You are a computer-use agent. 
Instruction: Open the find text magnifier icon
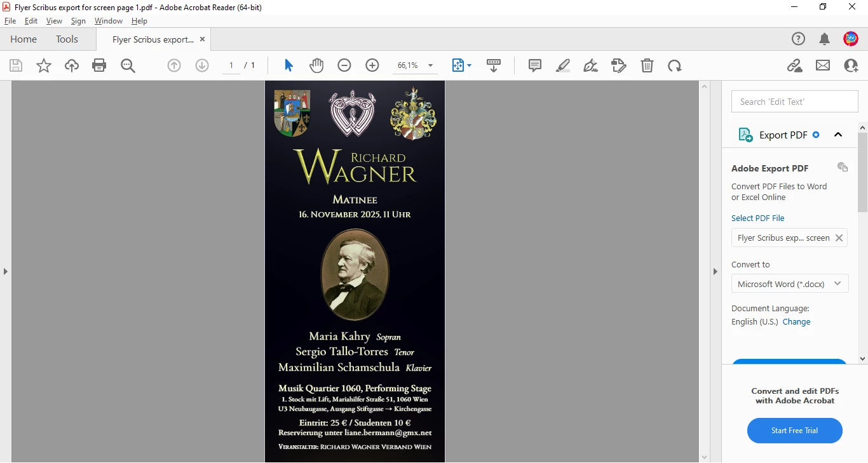[x=128, y=65]
